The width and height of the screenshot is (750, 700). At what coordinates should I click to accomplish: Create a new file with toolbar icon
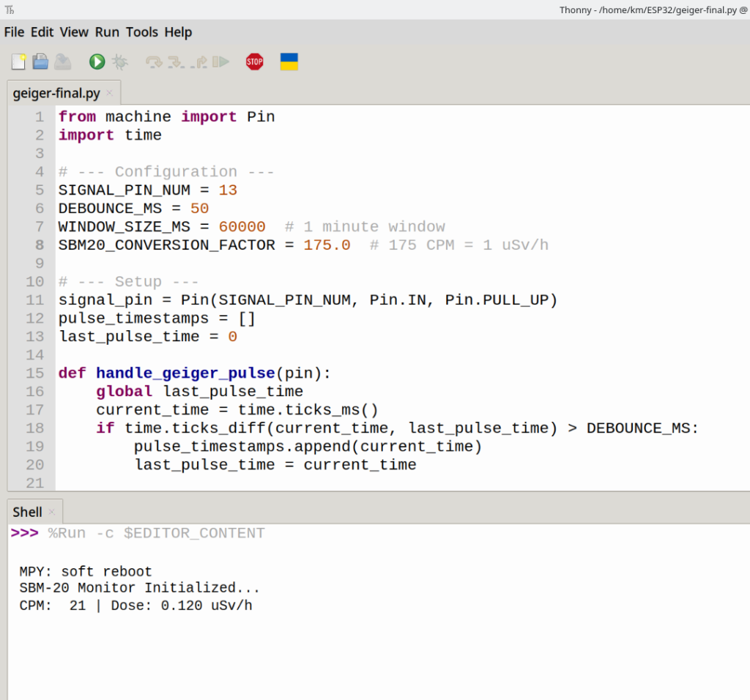[x=18, y=62]
